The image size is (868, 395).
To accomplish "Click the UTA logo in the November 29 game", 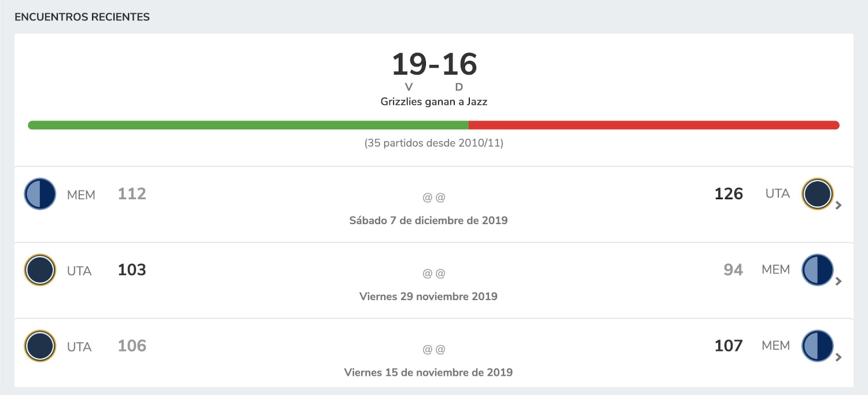I will pos(40,270).
